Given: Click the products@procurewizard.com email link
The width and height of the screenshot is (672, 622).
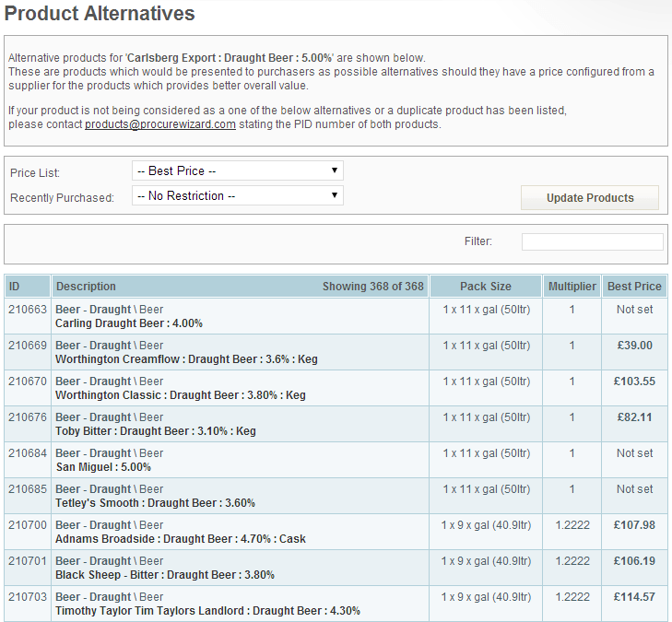Looking at the screenshot, I should coord(160,124).
